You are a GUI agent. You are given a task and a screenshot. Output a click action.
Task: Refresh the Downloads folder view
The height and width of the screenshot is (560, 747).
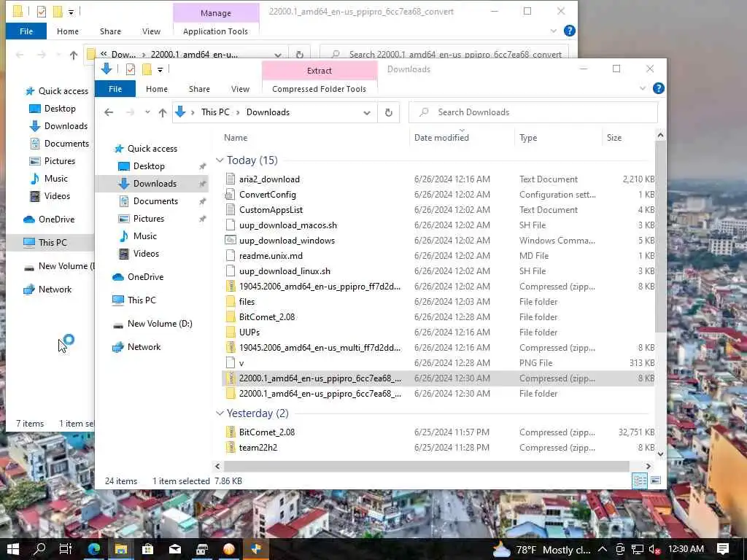click(389, 112)
